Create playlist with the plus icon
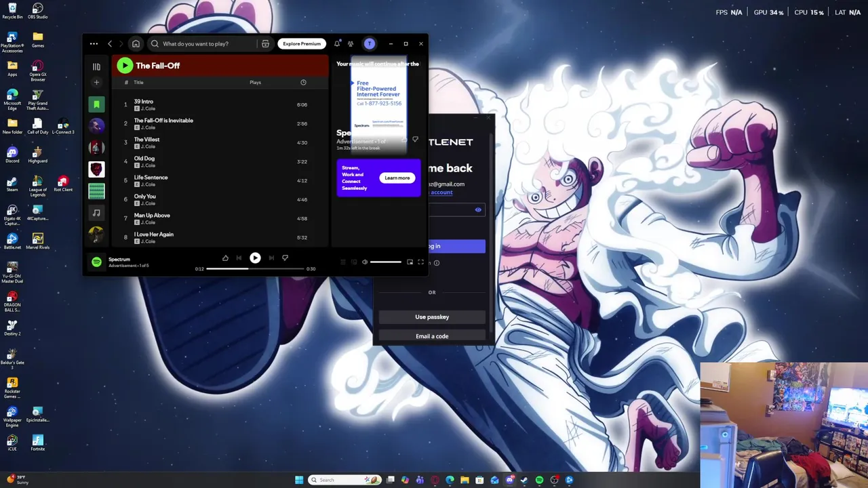The image size is (868, 488). 96,83
